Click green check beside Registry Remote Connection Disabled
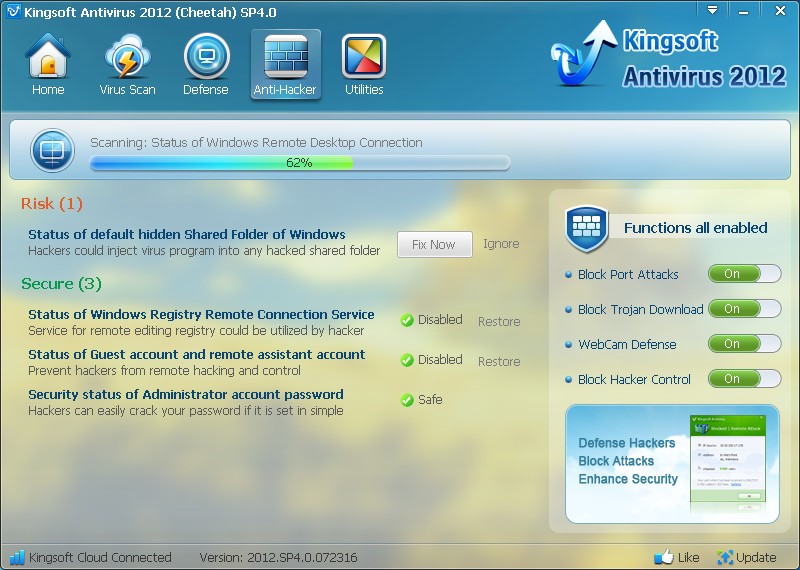Image resolution: width=800 pixels, height=570 pixels. click(x=407, y=320)
